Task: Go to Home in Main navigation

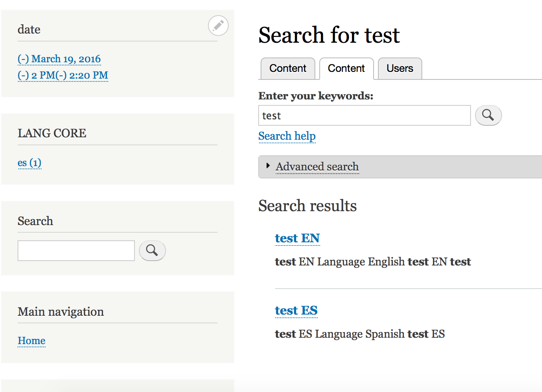Action: tap(32, 341)
